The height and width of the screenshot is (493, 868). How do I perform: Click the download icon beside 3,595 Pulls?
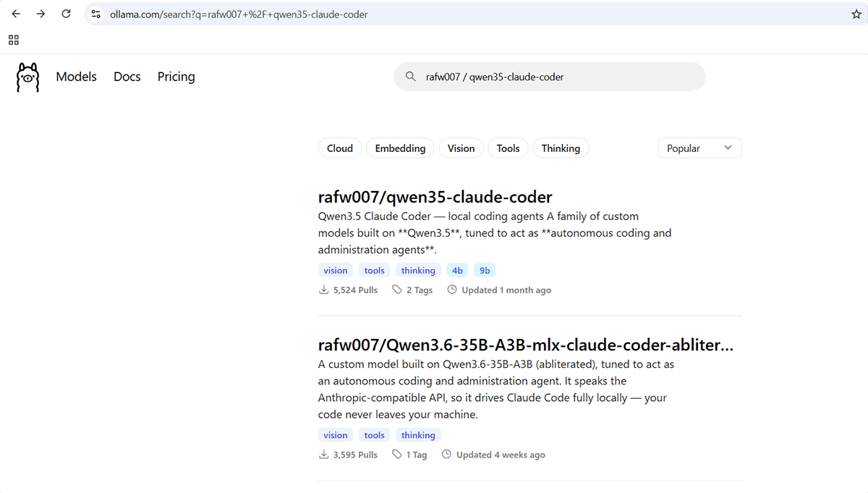click(323, 455)
